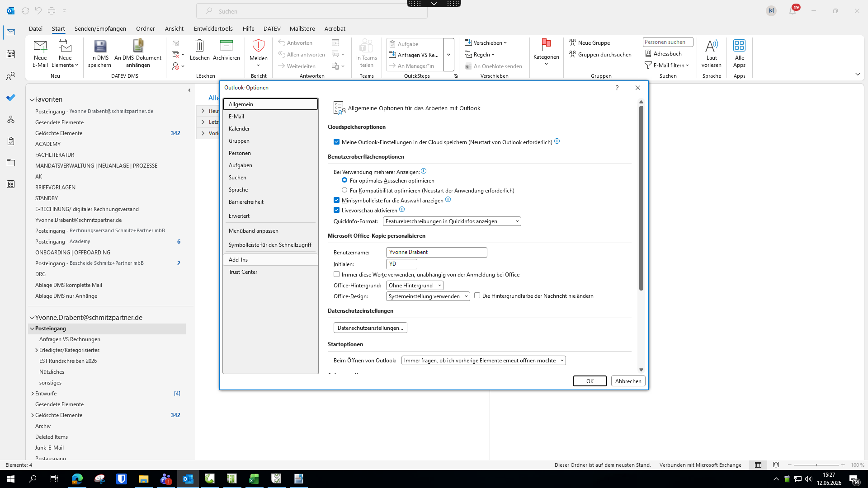The height and width of the screenshot is (488, 868).
Task: Click Neue Gruppe in the ribbon
Action: pyautogui.click(x=590, y=42)
